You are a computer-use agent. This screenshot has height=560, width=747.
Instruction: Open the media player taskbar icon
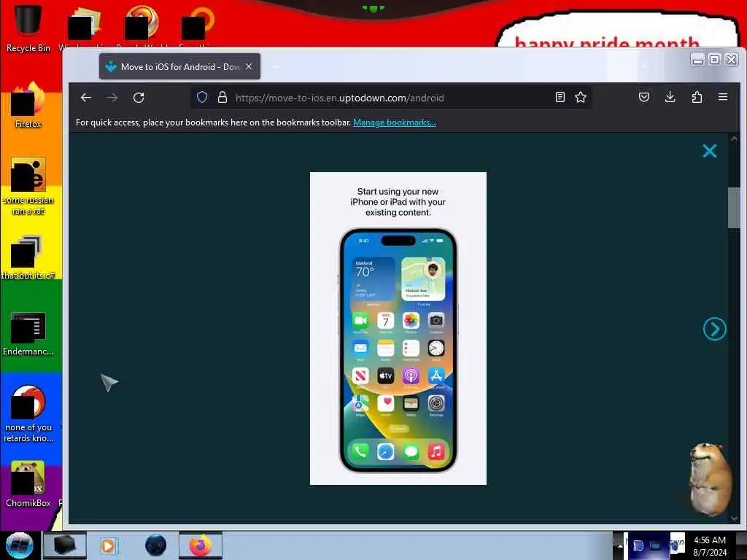click(x=108, y=545)
